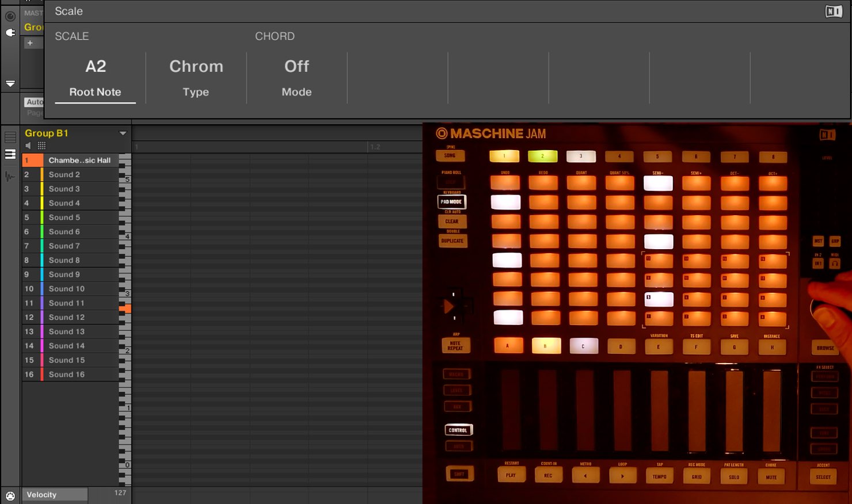The height and width of the screenshot is (504, 852).
Task: Open the channel properties knob icon
Action: [x=10, y=16]
